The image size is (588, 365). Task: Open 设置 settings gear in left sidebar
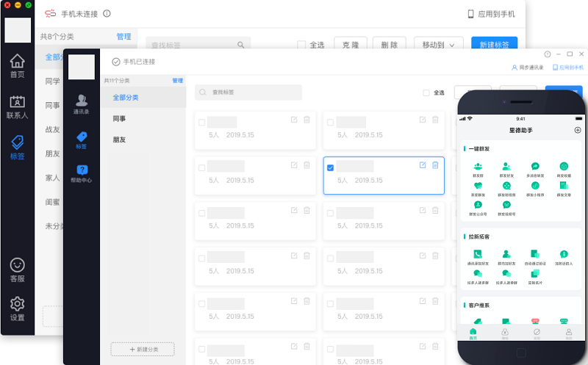(17, 308)
